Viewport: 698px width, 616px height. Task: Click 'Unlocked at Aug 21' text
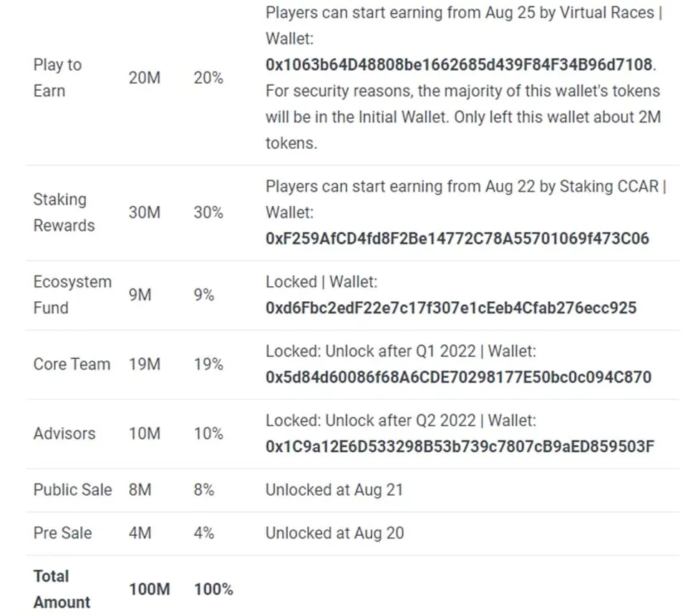pos(334,490)
